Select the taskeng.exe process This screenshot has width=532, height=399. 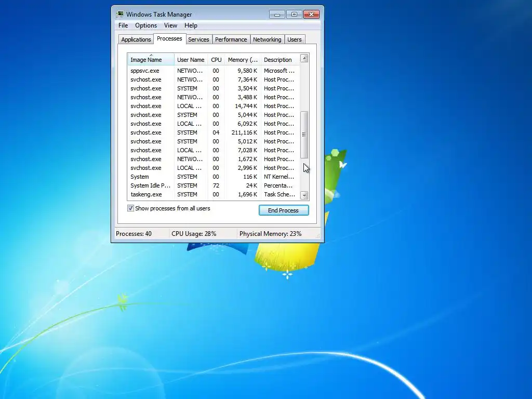click(x=214, y=194)
